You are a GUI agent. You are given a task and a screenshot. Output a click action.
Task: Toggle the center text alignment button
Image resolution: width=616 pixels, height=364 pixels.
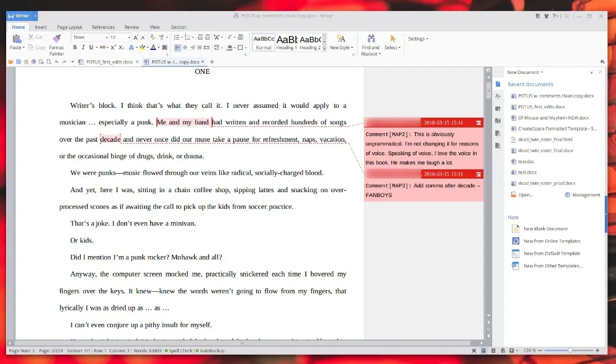pos(185,47)
